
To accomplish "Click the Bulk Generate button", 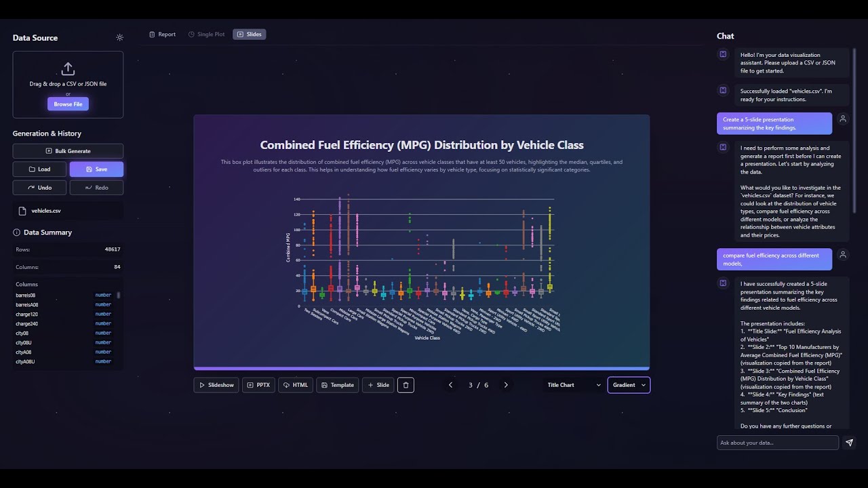I will [x=68, y=151].
